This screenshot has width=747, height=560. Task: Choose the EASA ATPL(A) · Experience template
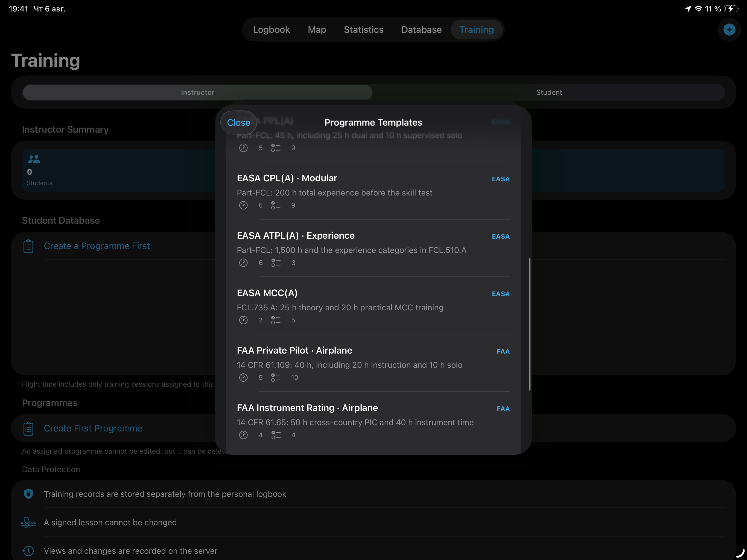(x=373, y=248)
